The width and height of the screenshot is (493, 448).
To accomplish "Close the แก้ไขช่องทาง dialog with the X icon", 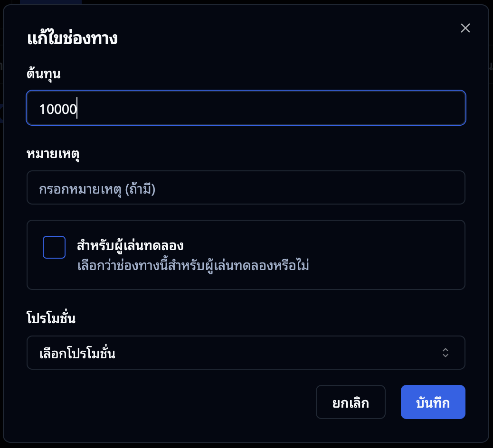I will click(465, 28).
